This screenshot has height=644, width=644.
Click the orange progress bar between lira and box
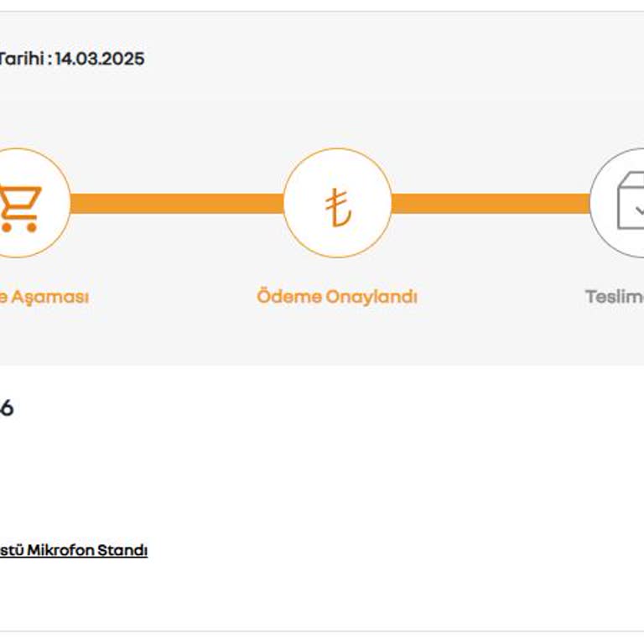[x=491, y=203]
